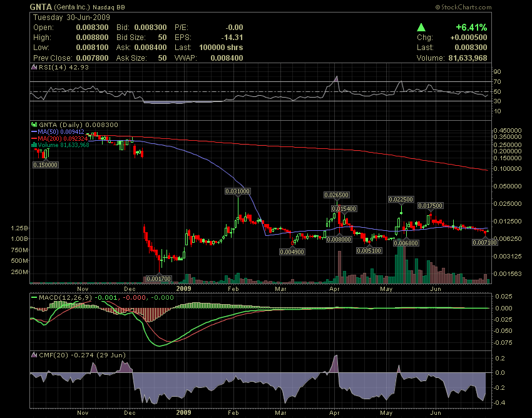Click the Last 100000 shrs value
The height and width of the screenshot is (418, 532).
click(x=221, y=48)
